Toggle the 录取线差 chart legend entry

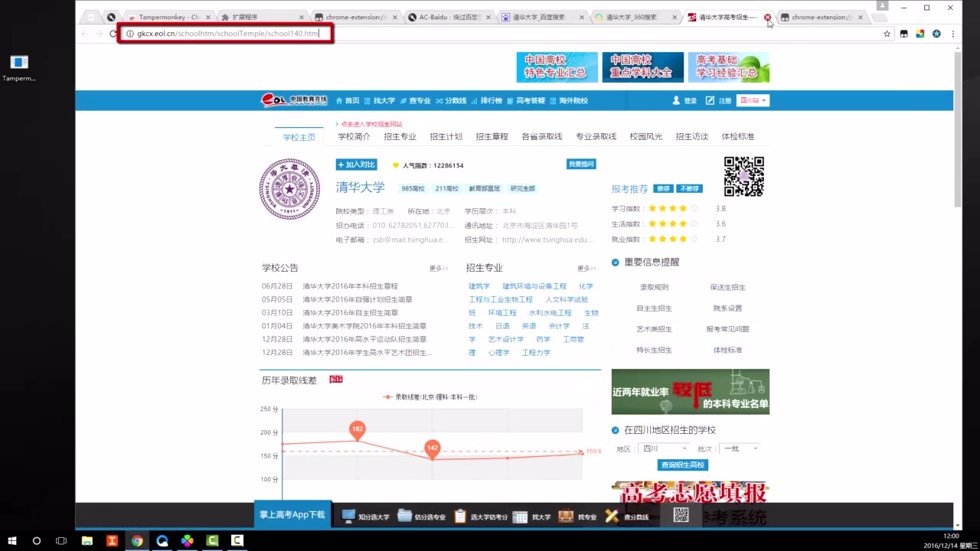coord(430,397)
